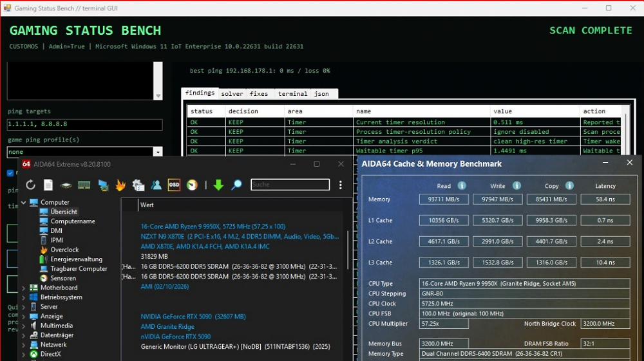This screenshot has width=644, height=361.
Task: Click the green download arrow icon
Action: (x=218, y=185)
